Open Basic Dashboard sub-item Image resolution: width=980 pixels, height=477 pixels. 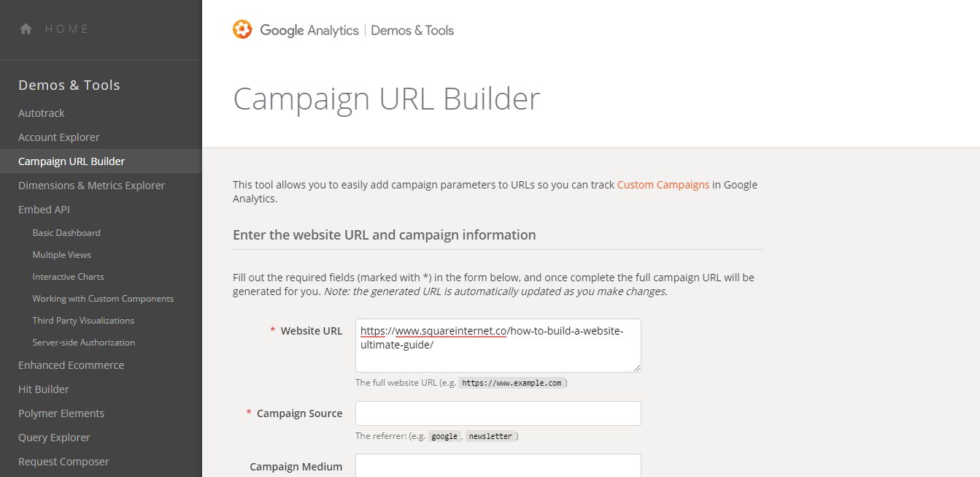click(x=66, y=233)
